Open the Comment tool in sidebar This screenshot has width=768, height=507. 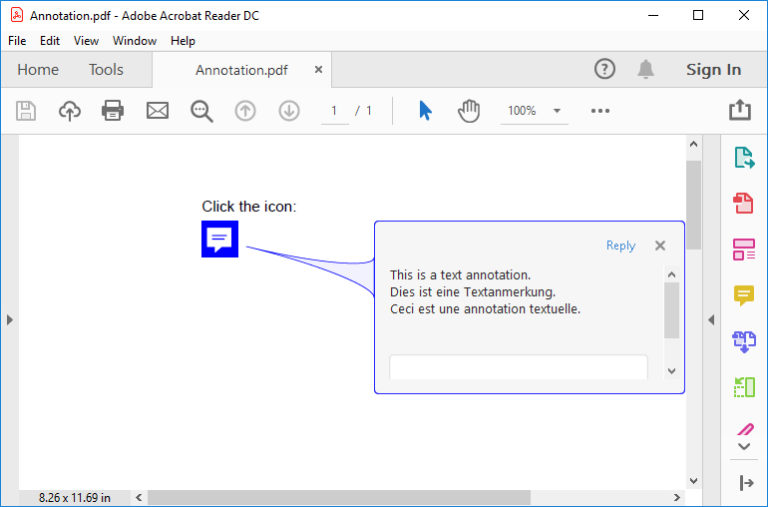[x=744, y=295]
